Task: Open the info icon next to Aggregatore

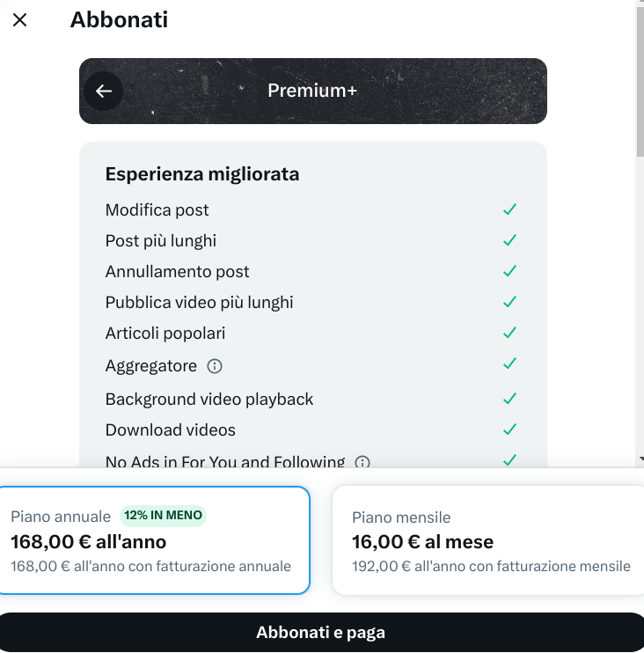Action: click(x=215, y=366)
